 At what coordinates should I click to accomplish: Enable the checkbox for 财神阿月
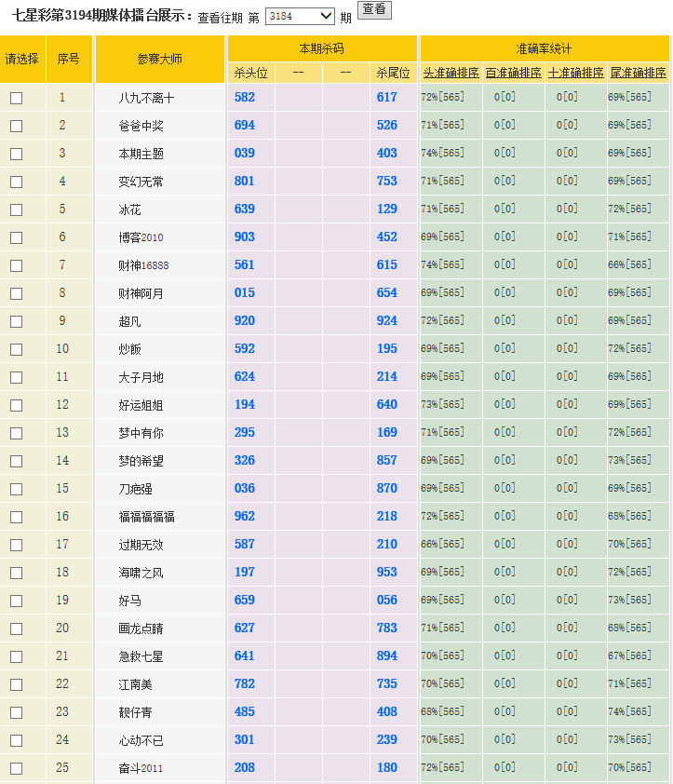pyautogui.click(x=16, y=293)
